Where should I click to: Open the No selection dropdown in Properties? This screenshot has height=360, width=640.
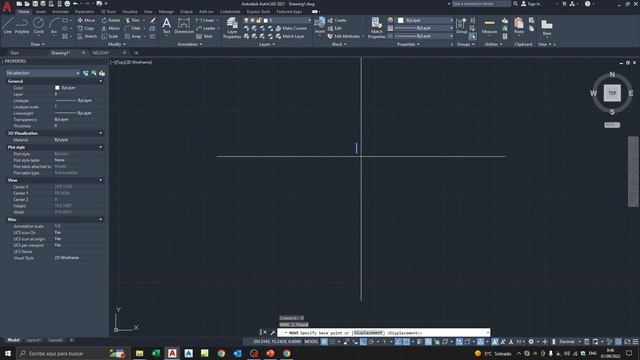click(x=42, y=73)
